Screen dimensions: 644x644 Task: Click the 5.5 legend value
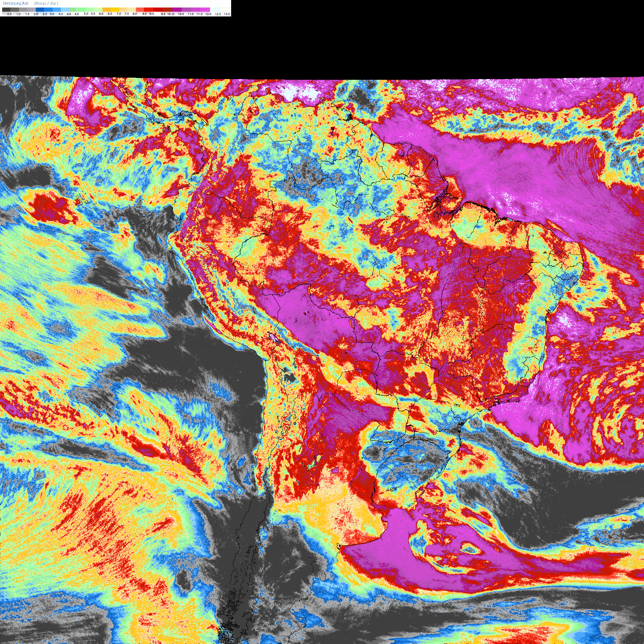[93, 14]
